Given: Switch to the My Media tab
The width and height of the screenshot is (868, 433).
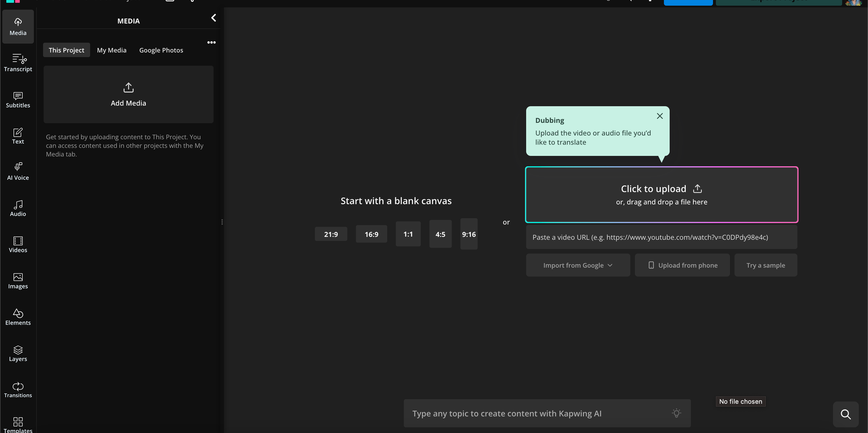Looking at the screenshot, I should tap(112, 50).
